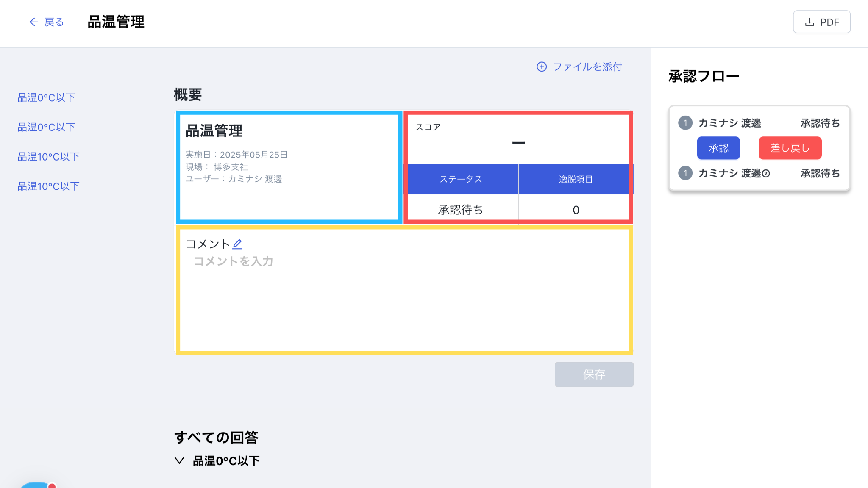Click the plus circle attach icon

pyautogui.click(x=541, y=67)
